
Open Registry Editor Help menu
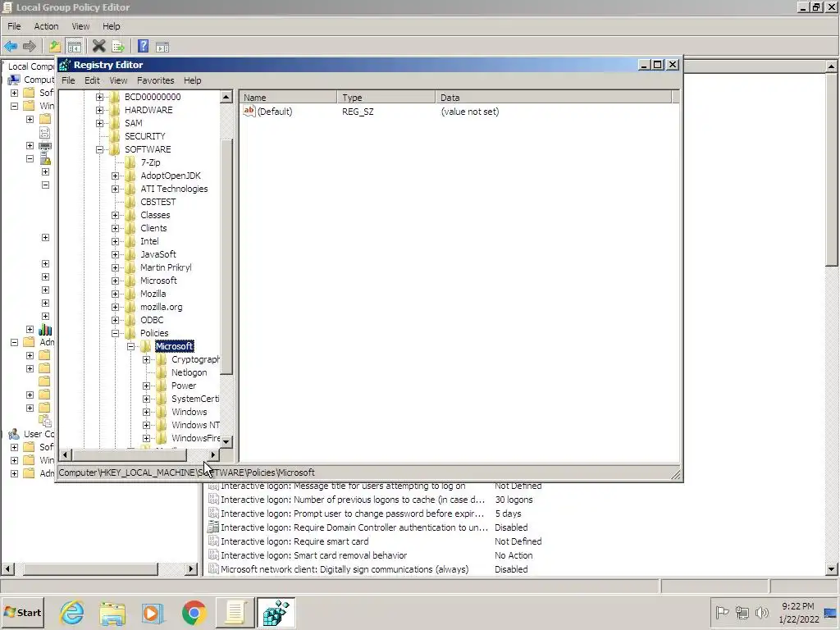point(192,80)
